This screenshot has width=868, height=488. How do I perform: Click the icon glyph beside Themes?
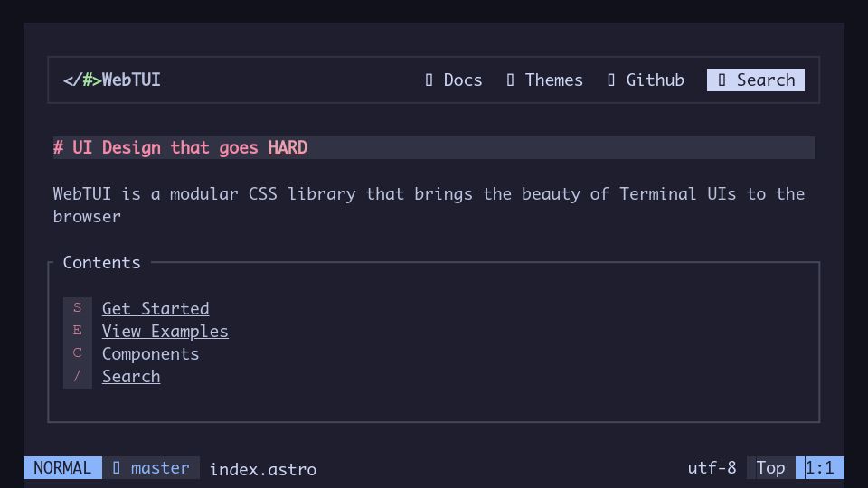point(510,80)
